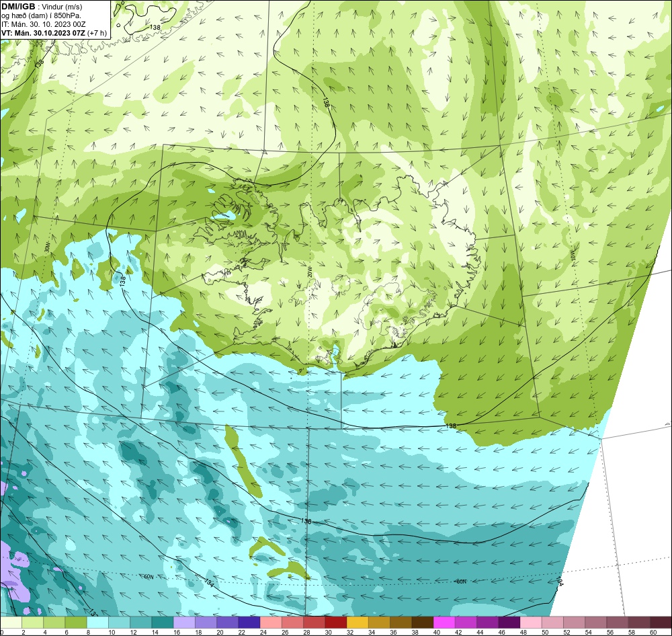
Task: Click the legend value '16'
Action: click(x=177, y=632)
